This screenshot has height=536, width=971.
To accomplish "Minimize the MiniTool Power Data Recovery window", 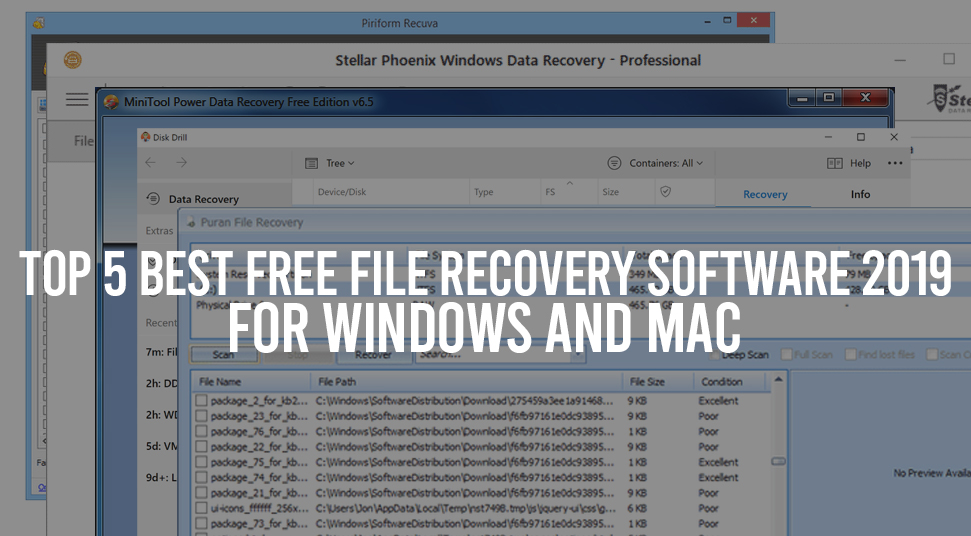I will point(802,98).
